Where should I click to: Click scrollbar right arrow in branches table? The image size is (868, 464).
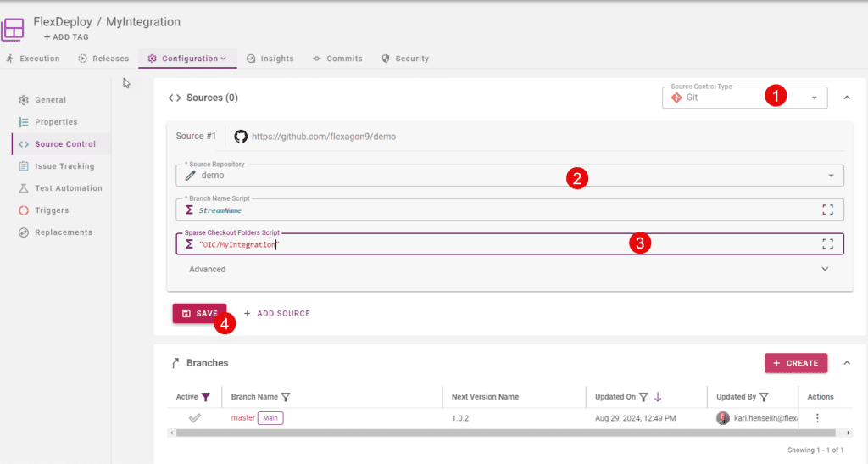pyautogui.click(x=848, y=433)
